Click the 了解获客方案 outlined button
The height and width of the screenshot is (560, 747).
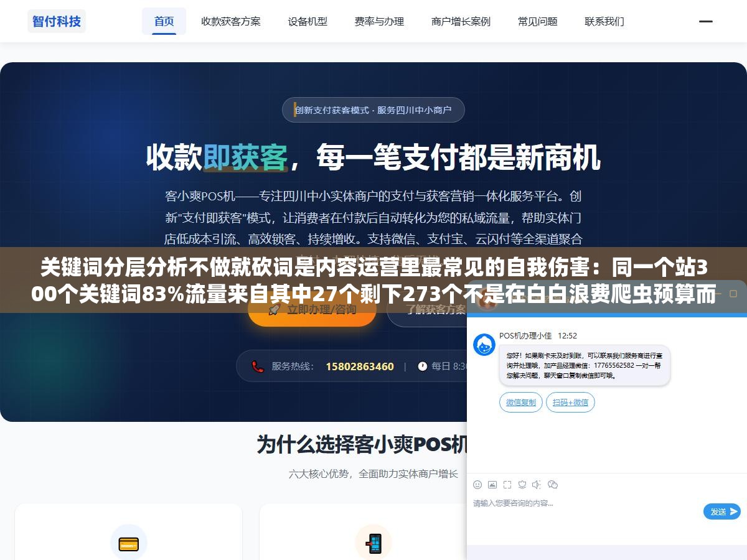[427, 310]
